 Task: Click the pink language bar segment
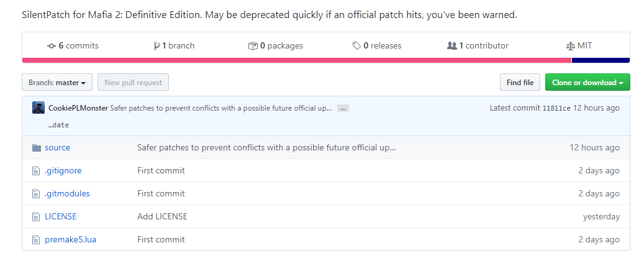pyautogui.click(x=296, y=60)
